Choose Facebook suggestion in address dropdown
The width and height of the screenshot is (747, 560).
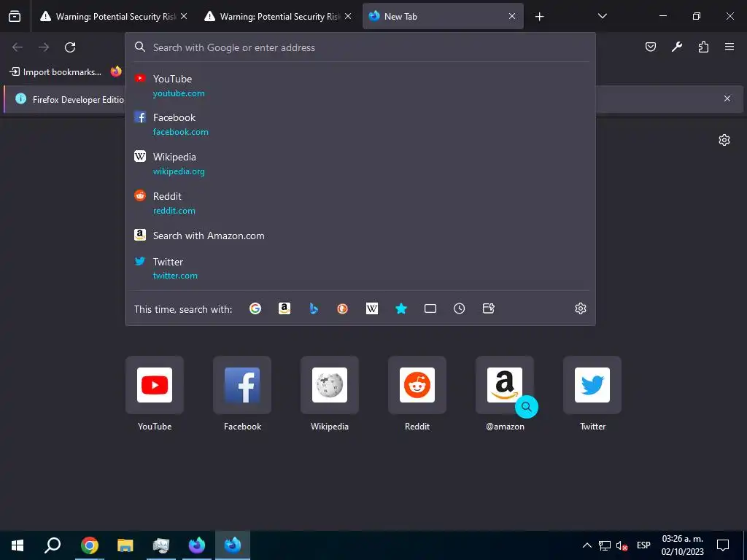[360, 124]
